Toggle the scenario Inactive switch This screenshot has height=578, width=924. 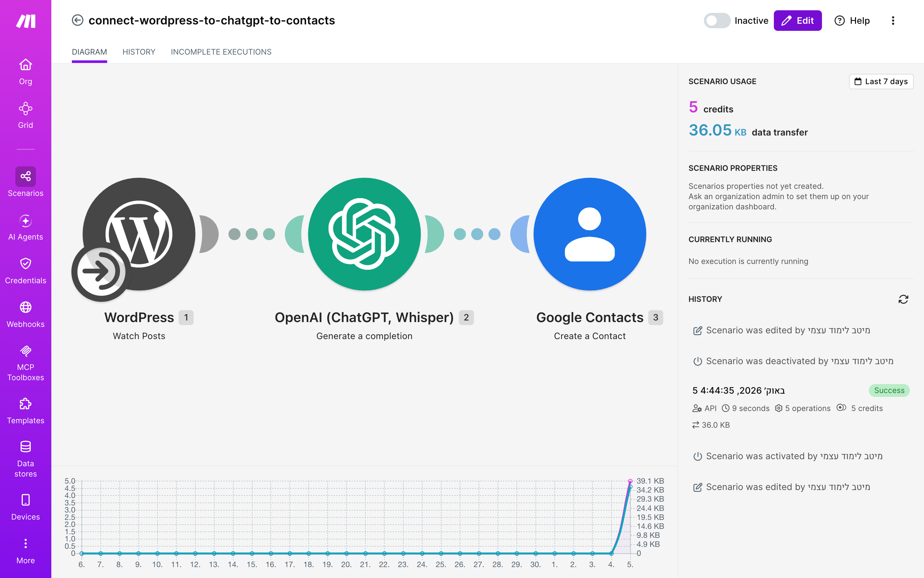[x=717, y=21]
